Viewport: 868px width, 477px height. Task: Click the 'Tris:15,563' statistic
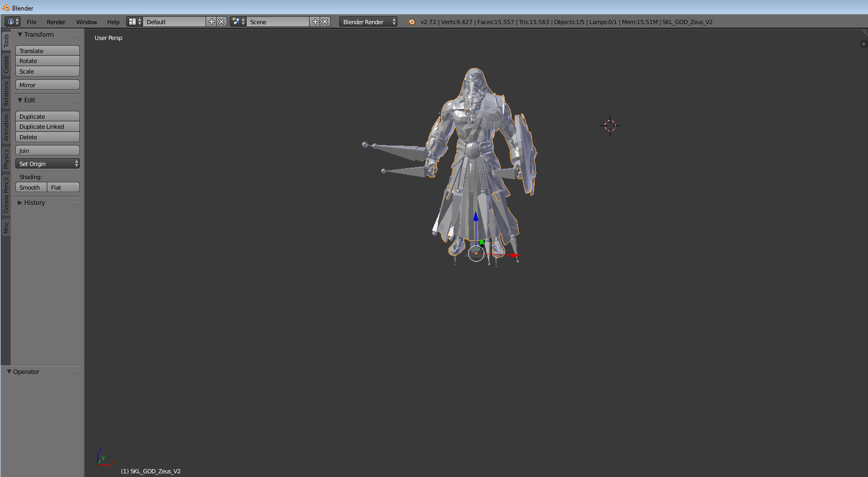tap(534, 22)
